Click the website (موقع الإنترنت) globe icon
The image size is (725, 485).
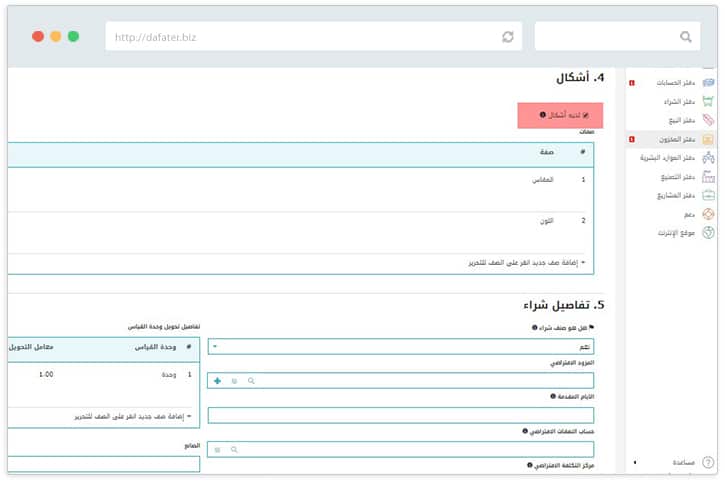coord(708,233)
